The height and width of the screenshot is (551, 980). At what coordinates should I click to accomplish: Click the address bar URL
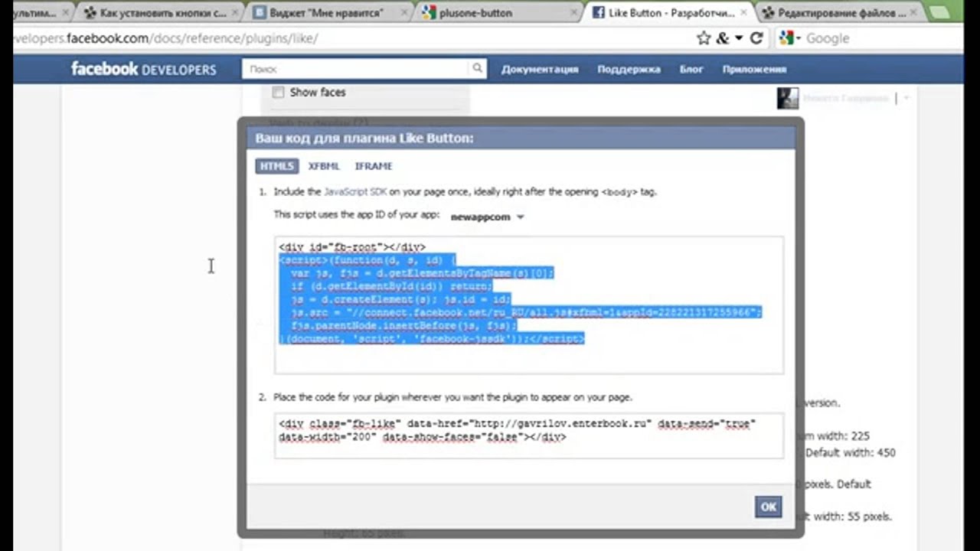pos(165,38)
